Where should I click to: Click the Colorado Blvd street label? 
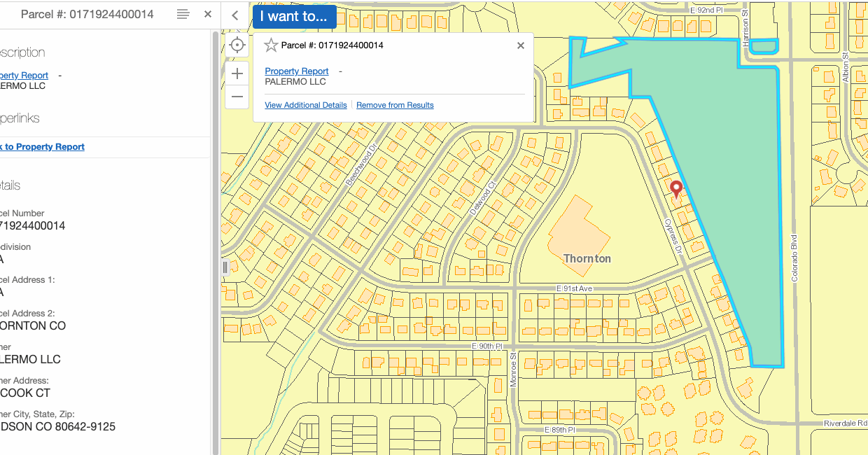(794, 258)
